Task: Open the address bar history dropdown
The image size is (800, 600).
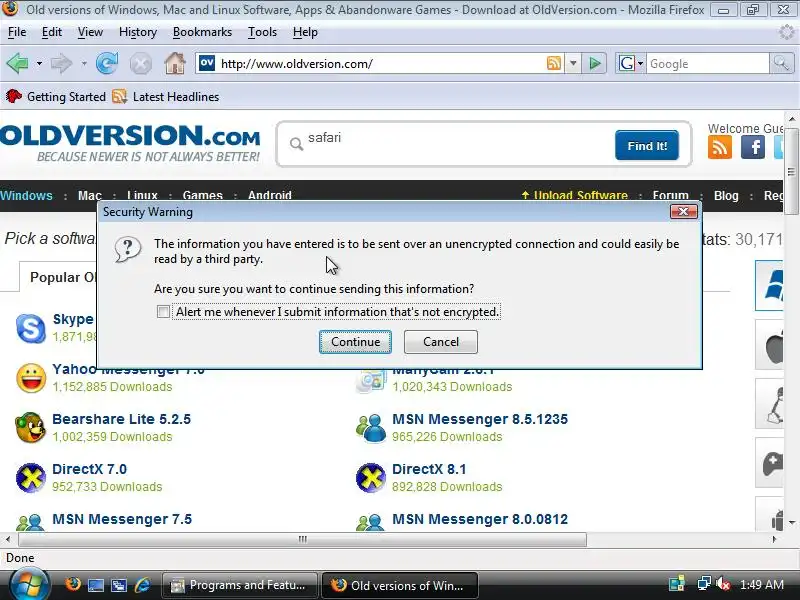Action: (573, 63)
